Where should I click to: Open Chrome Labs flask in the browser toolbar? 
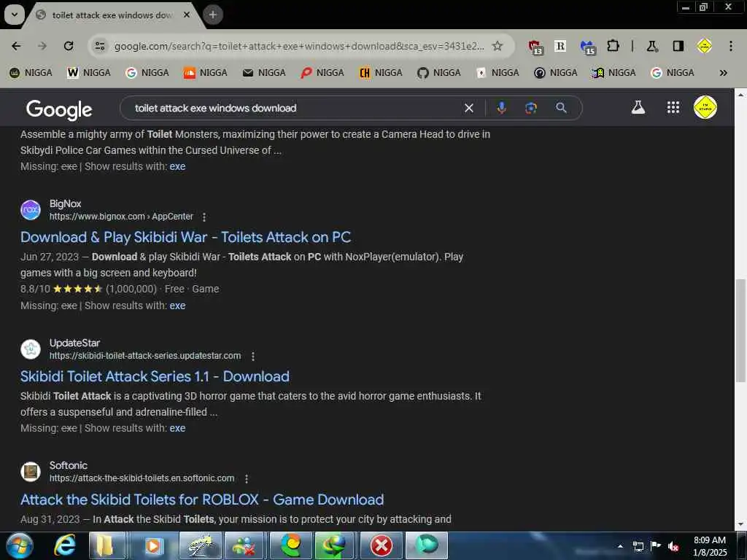point(652,46)
